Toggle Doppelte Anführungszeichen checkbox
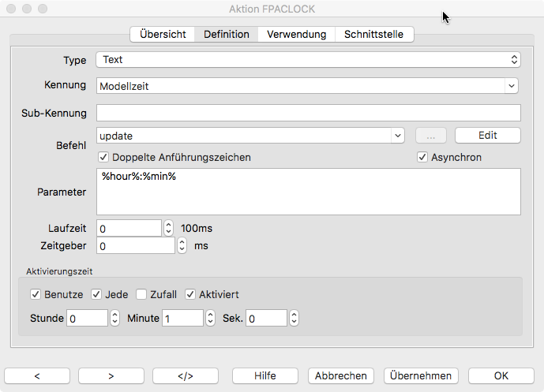Image resolution: width=544 pixels, height=392 pixels. tap(104, 158)
